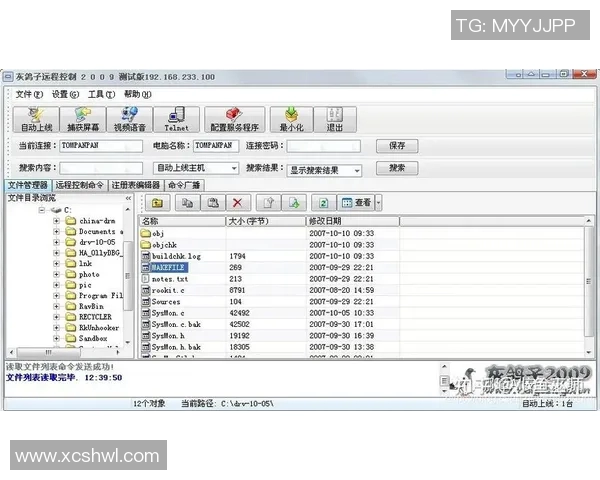Click the 搜索内容 search input field
This screenshot has height=480, width=600.
tap(101, 168)
